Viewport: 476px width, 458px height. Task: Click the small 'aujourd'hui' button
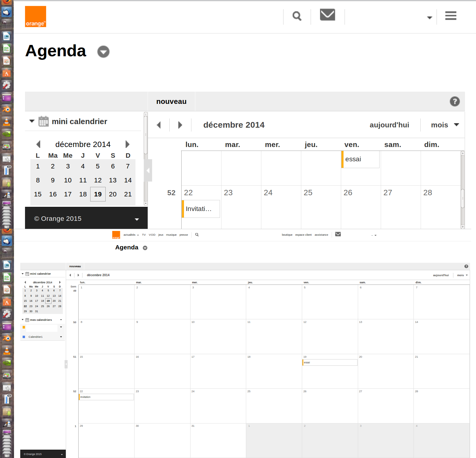441,275
